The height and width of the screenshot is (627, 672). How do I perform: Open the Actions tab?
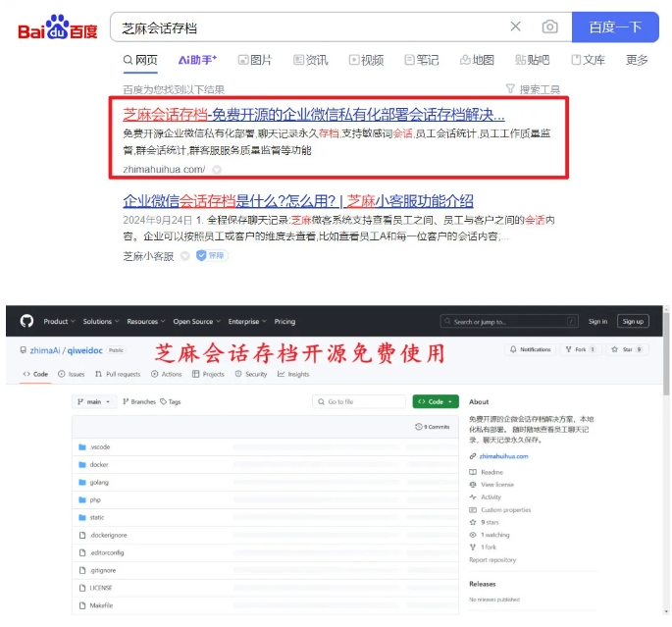coord(167,374)
